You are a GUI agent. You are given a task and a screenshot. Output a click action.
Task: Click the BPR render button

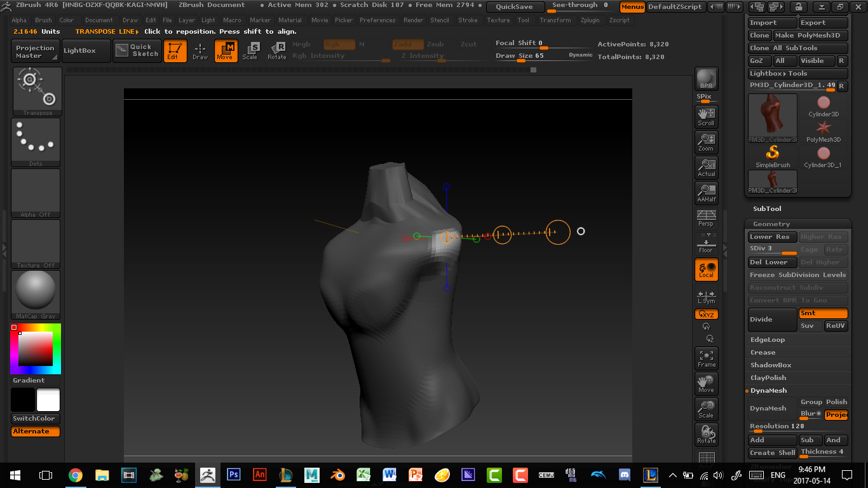707,79
